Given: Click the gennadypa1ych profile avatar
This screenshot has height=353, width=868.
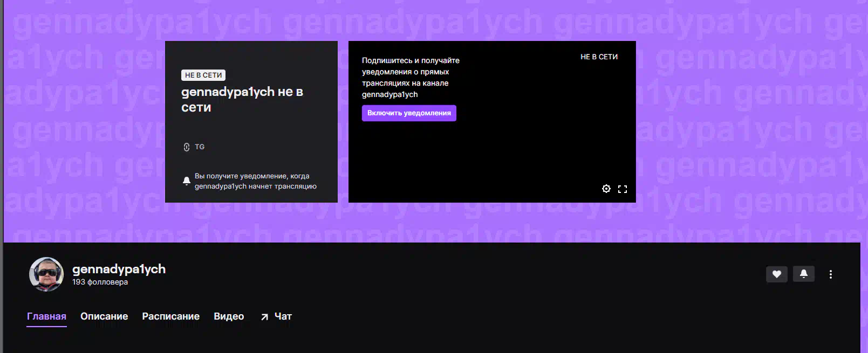Looking at the screenshot, I should (x=46, y=274).
